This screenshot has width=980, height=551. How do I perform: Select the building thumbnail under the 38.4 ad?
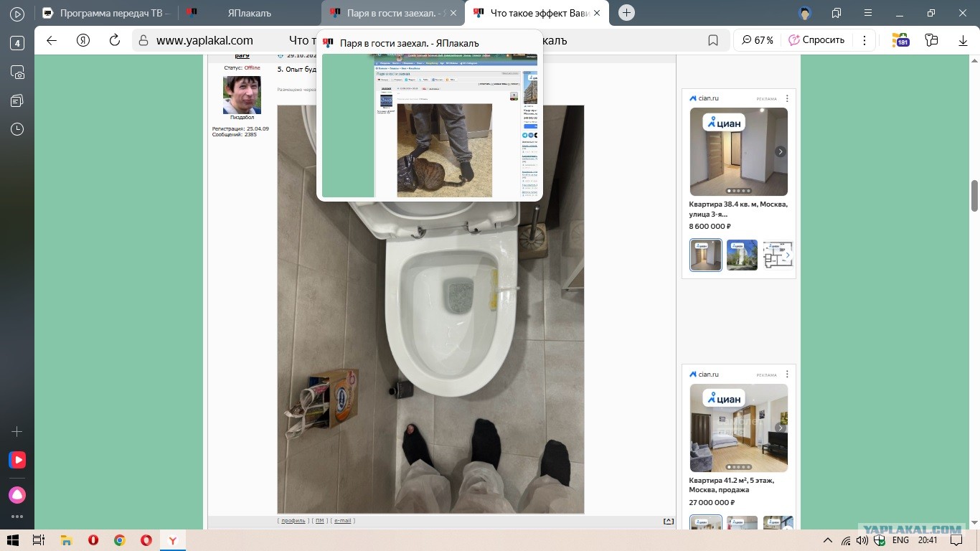click(742, 255)
